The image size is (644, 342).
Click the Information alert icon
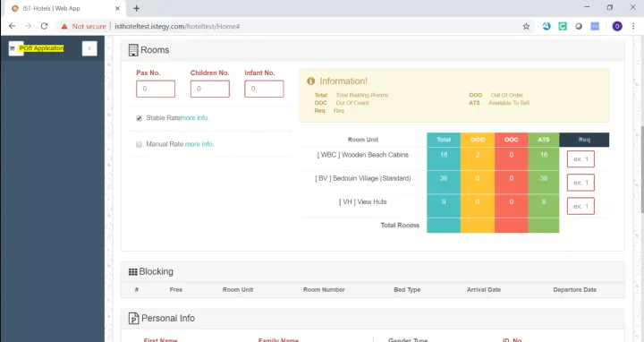point(311,81)
